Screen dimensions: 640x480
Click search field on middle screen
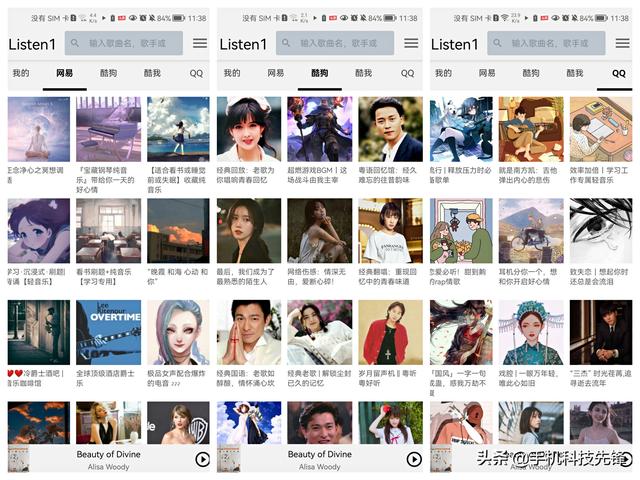coord(335,43)
